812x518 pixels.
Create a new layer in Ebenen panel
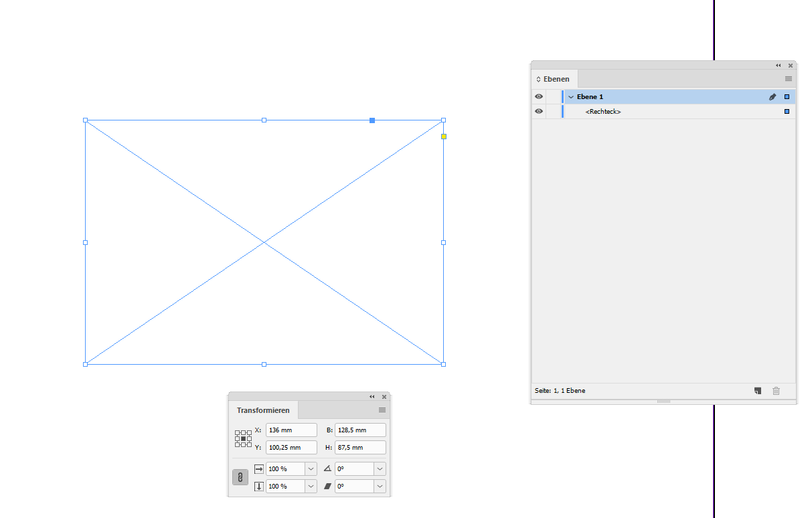click(757, 391)
